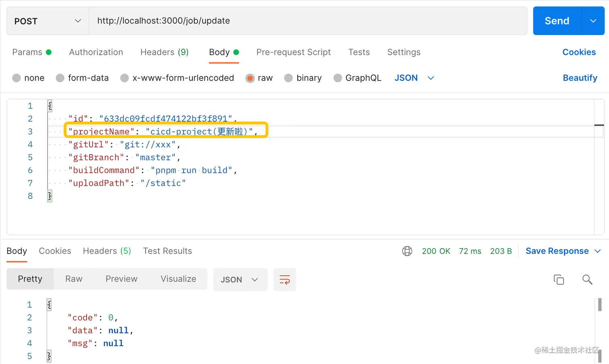The height and width of the screenshot is (364, 609).
Task: Open the response JSON format dropdown
Action: (x=240, y=280)
